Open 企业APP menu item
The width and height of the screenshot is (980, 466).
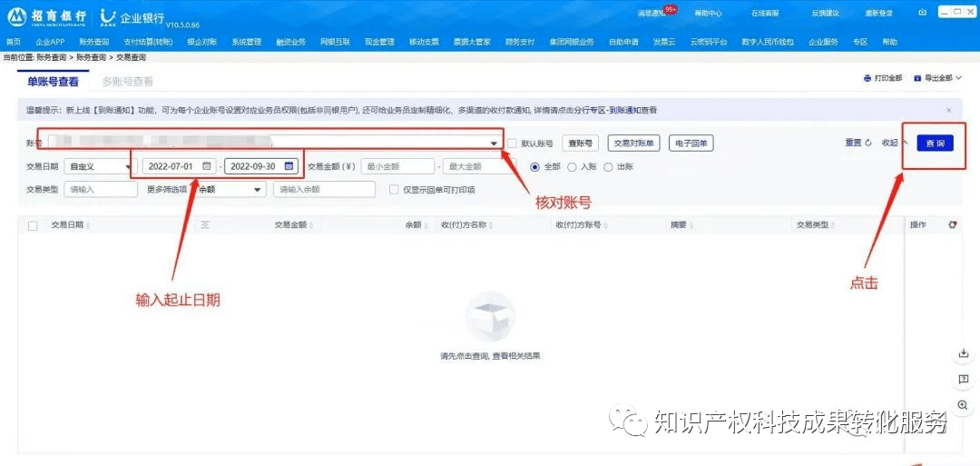tap(50, 42)
